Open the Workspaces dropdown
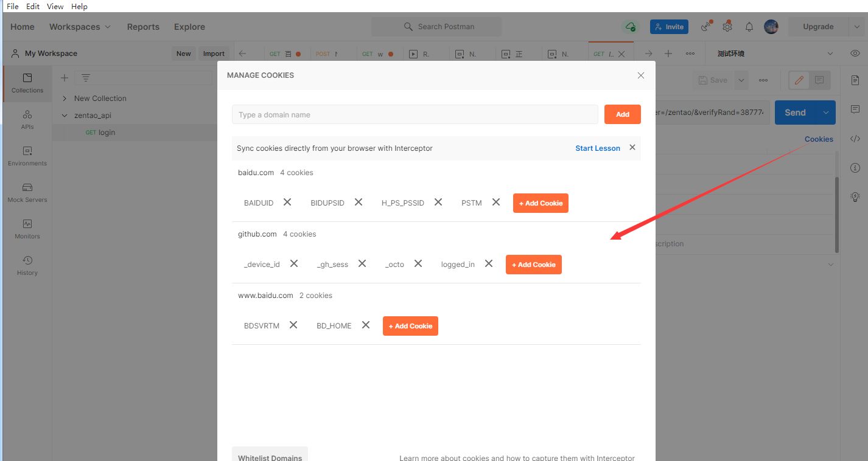The image size is (868, 461). tap(80, 27)
